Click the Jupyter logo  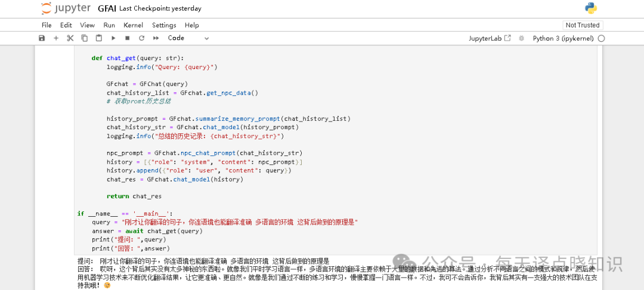tap(66, 8)
